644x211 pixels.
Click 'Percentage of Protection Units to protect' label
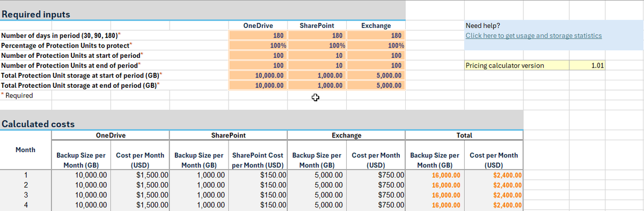(67, 46)
